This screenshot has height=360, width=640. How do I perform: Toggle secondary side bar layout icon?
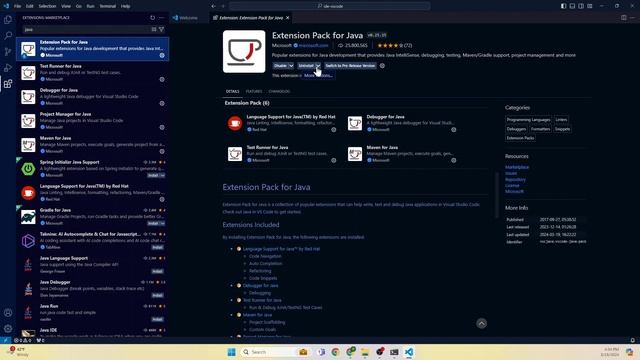581,6
